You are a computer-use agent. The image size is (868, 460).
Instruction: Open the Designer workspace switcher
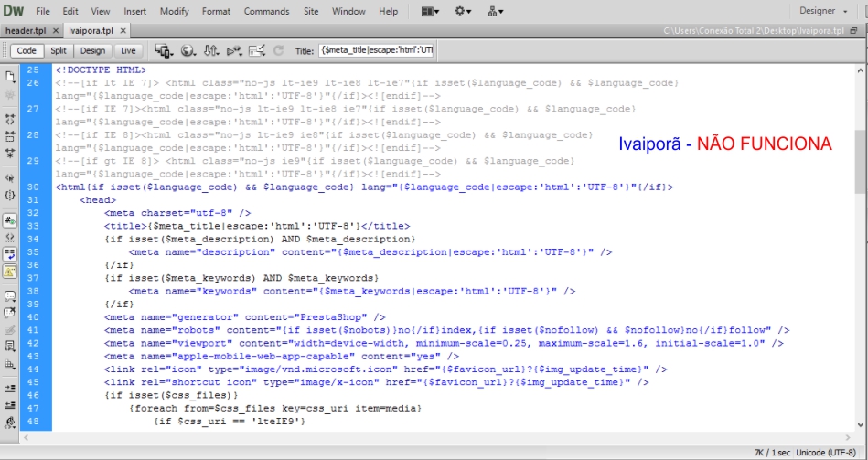pos(823,11)
